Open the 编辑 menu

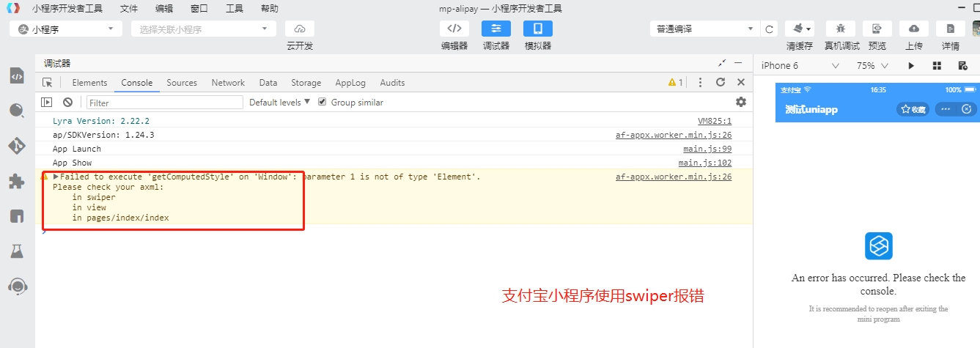[164, 9]
